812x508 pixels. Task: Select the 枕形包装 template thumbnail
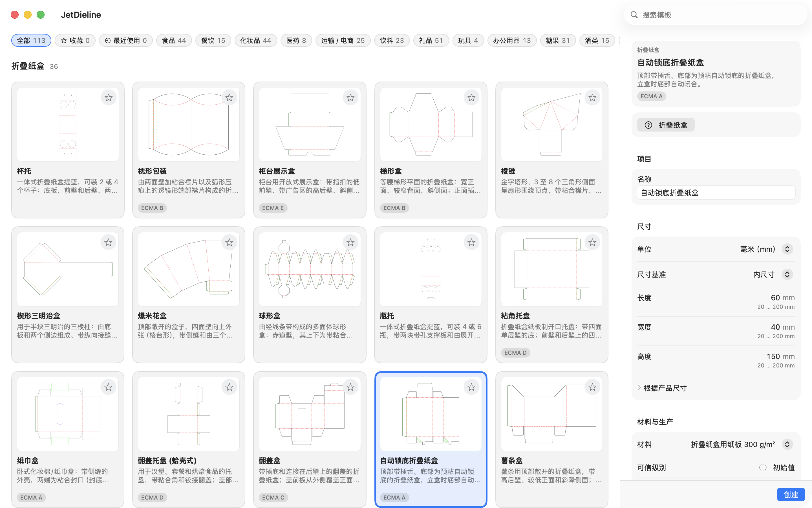[189, 125]
